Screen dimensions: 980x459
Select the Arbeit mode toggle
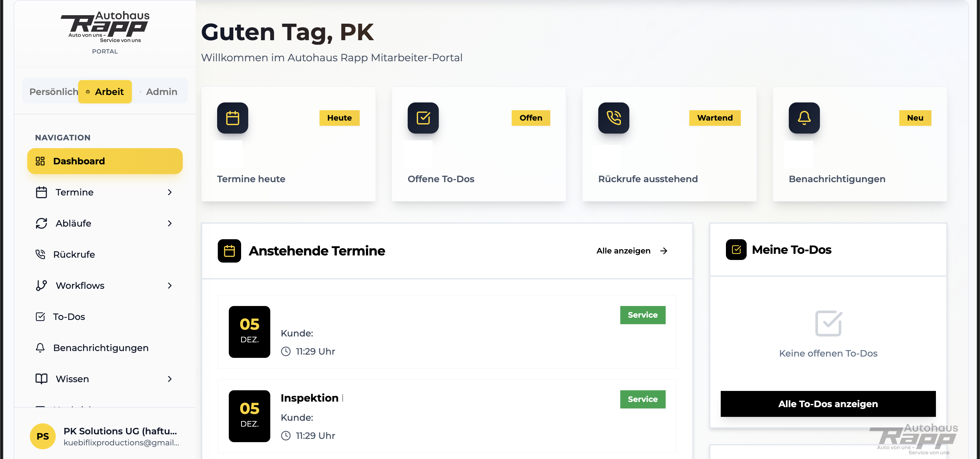coord(105,92)
